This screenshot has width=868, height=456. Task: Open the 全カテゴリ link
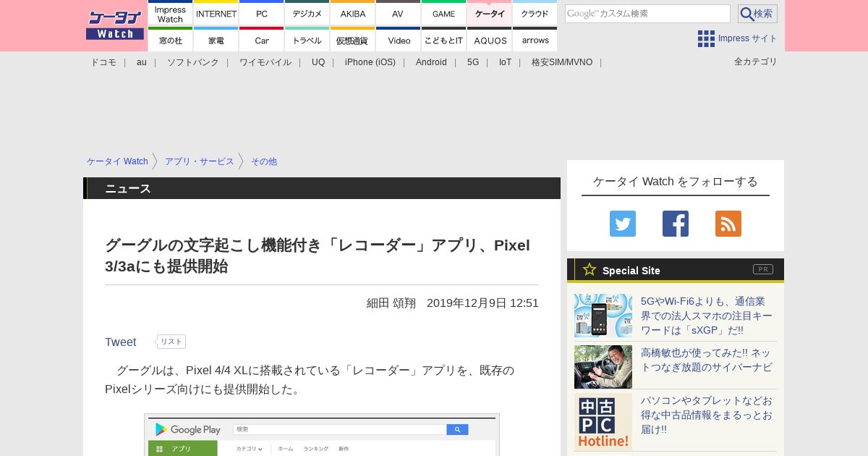pyautogui.click(x=756, y=62)
